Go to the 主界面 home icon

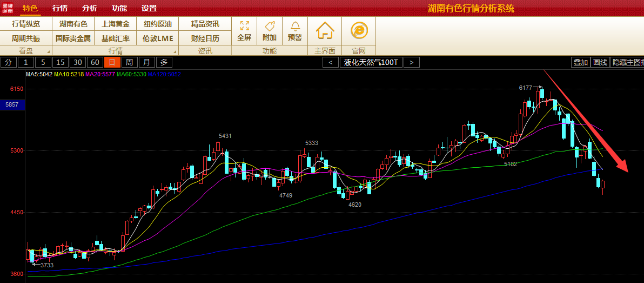click(325, 31)
